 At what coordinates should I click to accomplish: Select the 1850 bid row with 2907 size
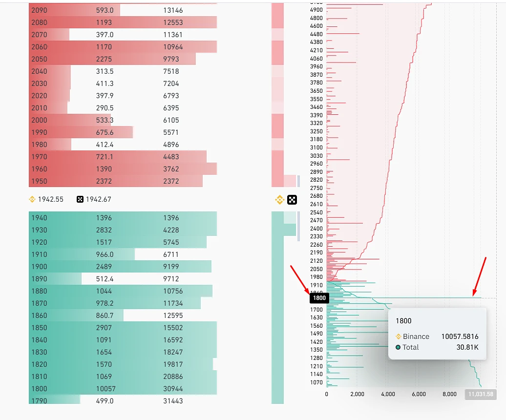click(x=122, y=328)
